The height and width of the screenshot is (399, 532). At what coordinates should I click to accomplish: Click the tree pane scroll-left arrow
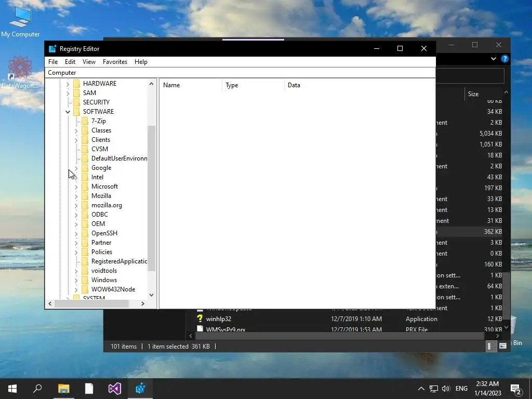click(50, 303)
